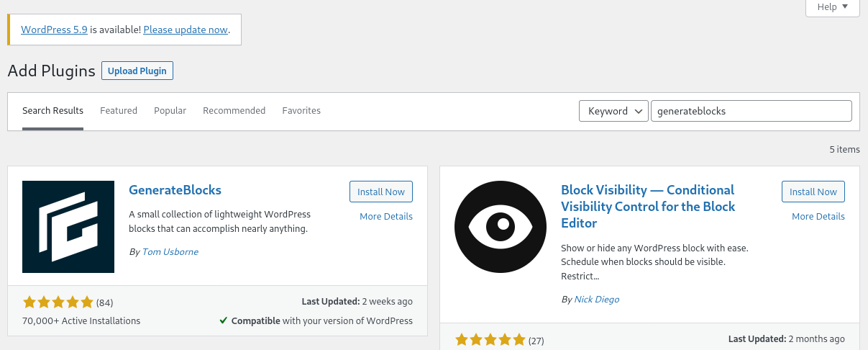Switch to the Featured tab

[119, 111]
